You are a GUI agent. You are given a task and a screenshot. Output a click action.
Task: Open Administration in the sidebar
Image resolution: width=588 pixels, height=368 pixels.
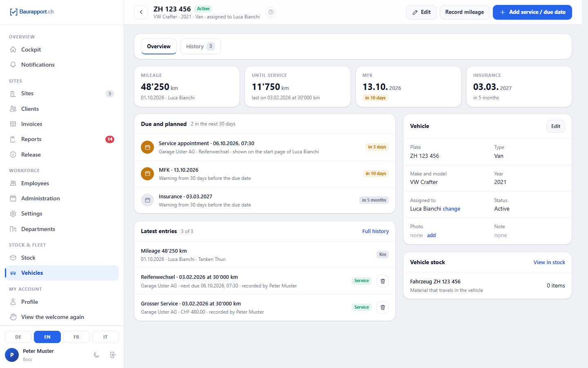pyautogui.click(x=62, y=198)
